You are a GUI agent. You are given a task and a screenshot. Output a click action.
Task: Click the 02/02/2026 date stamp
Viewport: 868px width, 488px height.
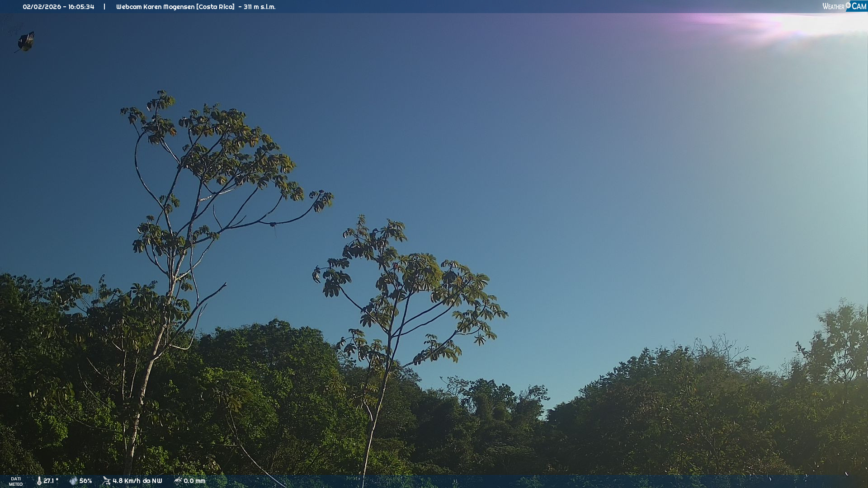(42, 7)
